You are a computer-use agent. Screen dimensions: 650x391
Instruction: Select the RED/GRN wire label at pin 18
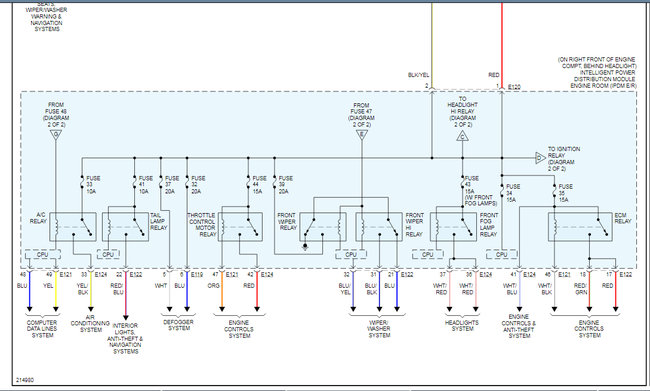tap(580, 289)
